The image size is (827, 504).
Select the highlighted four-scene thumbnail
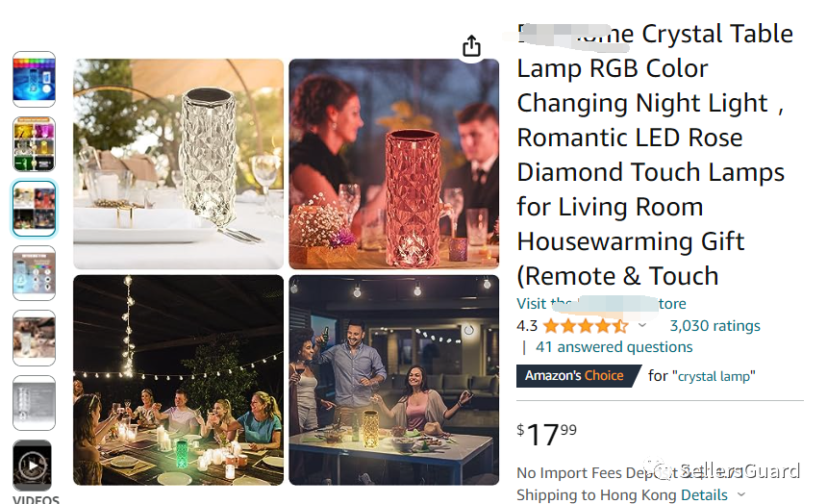click(x=35, y=209)
